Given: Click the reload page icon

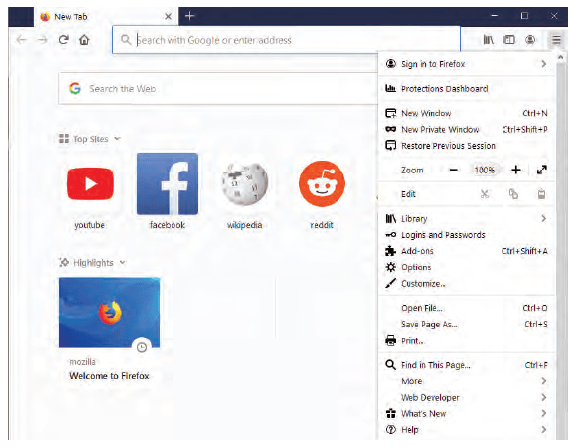Looking at the screenshot, I should pyautogui.click(x=64, y=39).
